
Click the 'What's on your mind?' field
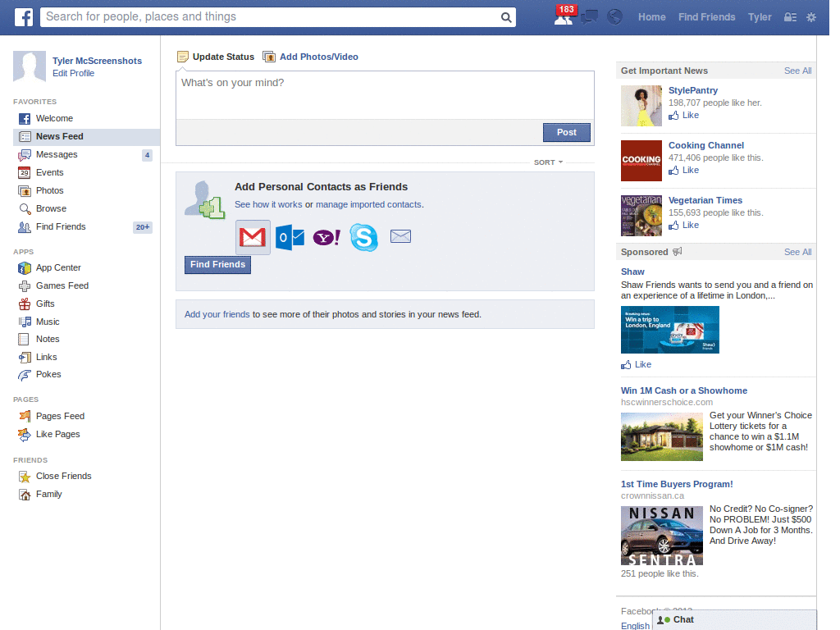click(x=385, y=95)
